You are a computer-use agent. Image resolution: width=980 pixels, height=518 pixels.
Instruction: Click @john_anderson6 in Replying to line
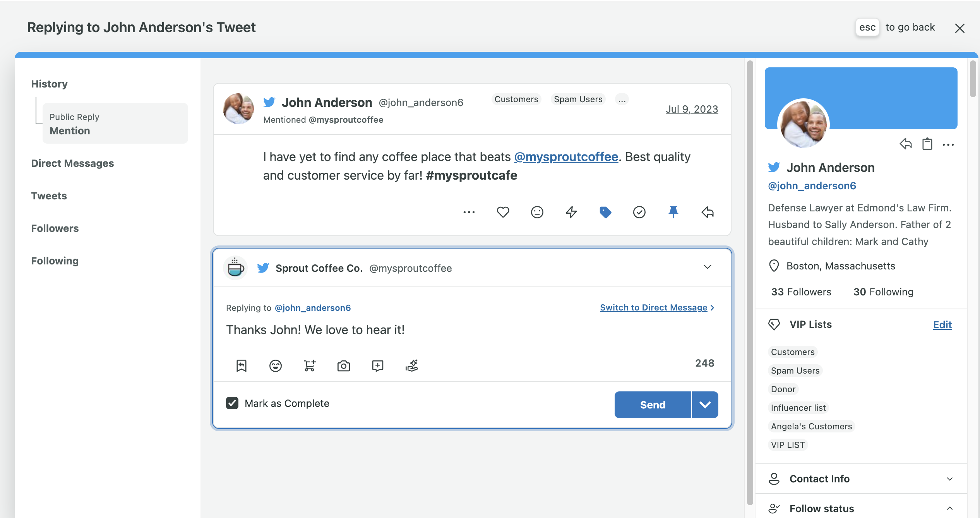click(x=313, y=308)
